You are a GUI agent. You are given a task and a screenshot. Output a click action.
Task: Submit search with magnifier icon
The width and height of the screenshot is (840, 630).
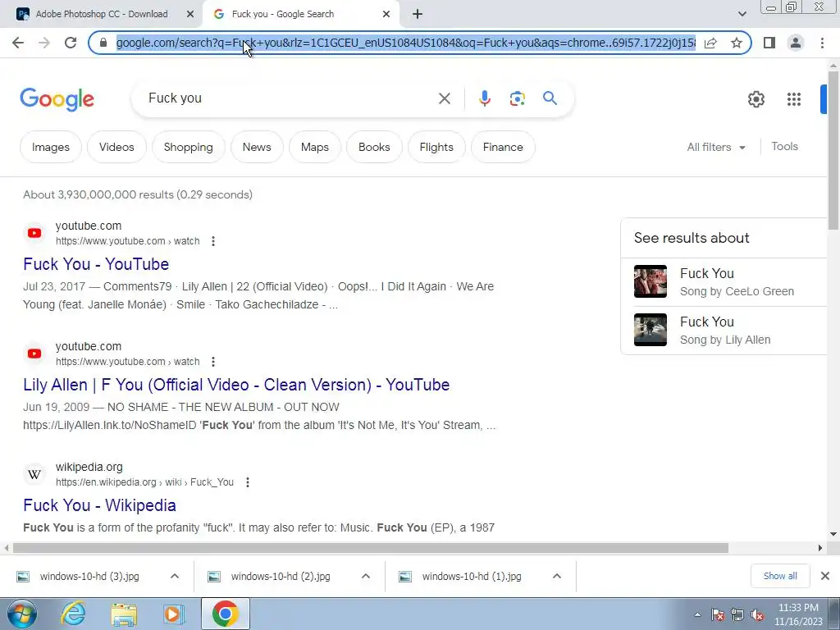tap(550, 98)
